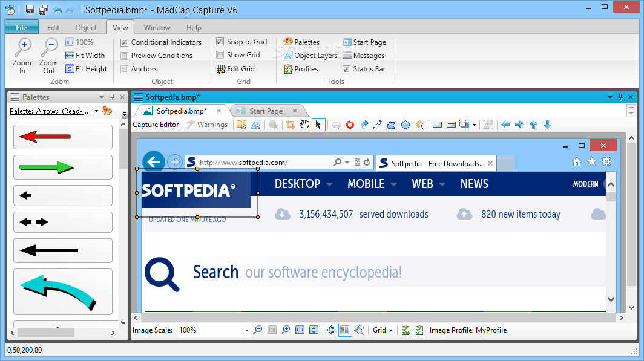Select Fit Height in the Zoom group

tap(86, 69)
